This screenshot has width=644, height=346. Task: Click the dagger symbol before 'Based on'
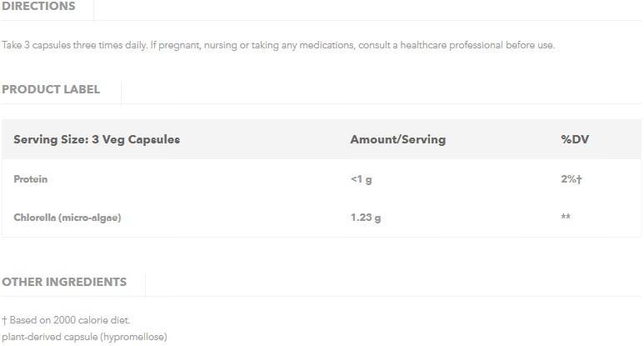pyautogui.click(x=4, y=320)
